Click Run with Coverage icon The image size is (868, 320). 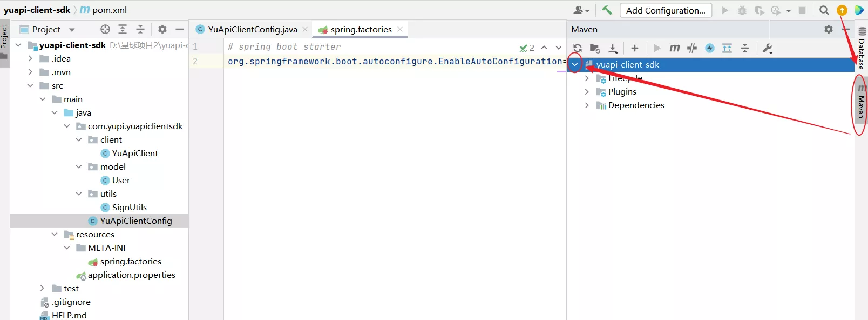point(760,10)
